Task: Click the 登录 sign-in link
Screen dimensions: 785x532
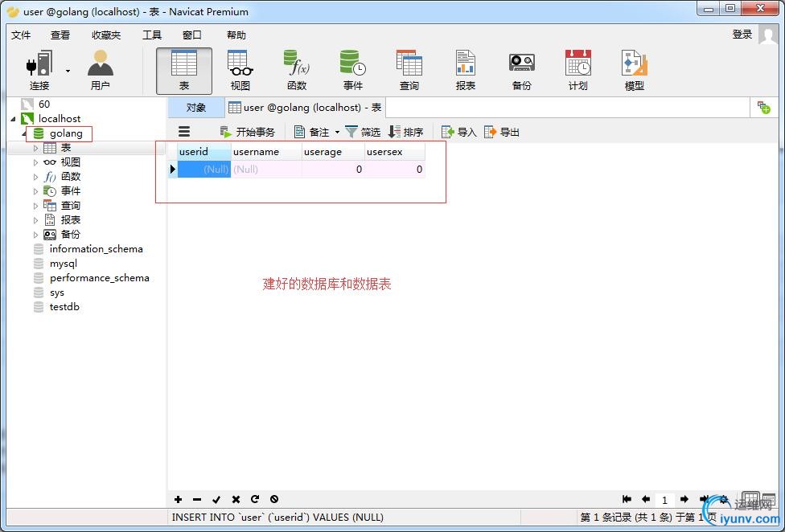Action: (742, 35)
